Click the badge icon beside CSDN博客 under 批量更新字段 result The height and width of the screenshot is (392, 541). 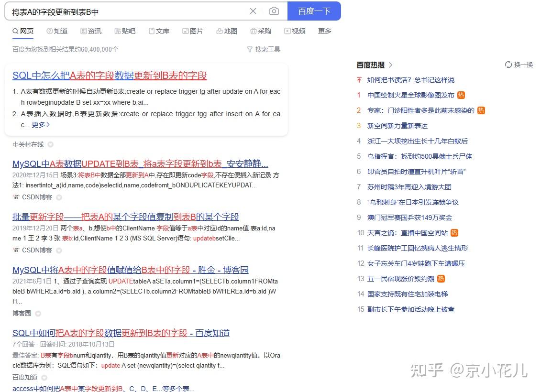tap(59, 250)
